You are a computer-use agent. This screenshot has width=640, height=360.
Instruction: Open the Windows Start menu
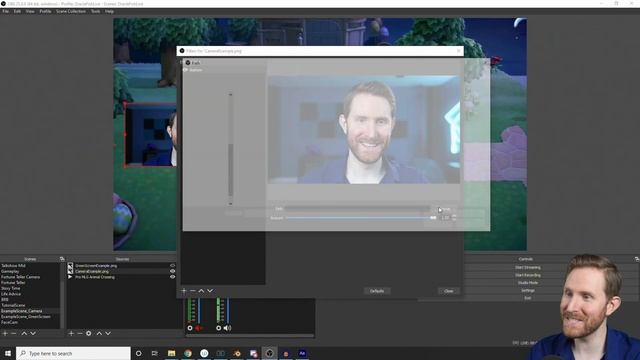[8, 353]
